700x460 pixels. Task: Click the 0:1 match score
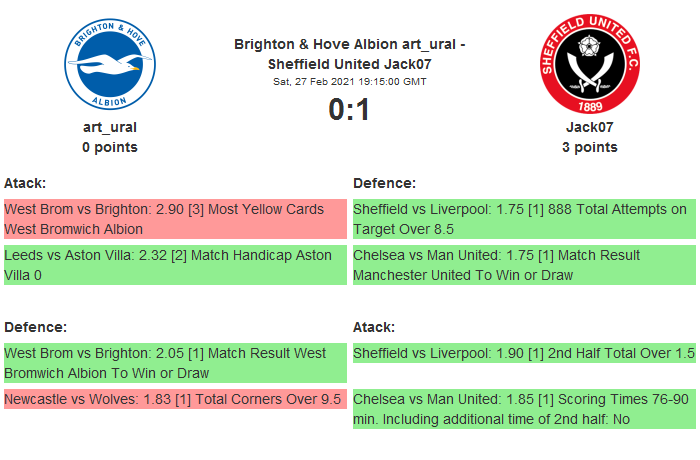coord(349,110)
